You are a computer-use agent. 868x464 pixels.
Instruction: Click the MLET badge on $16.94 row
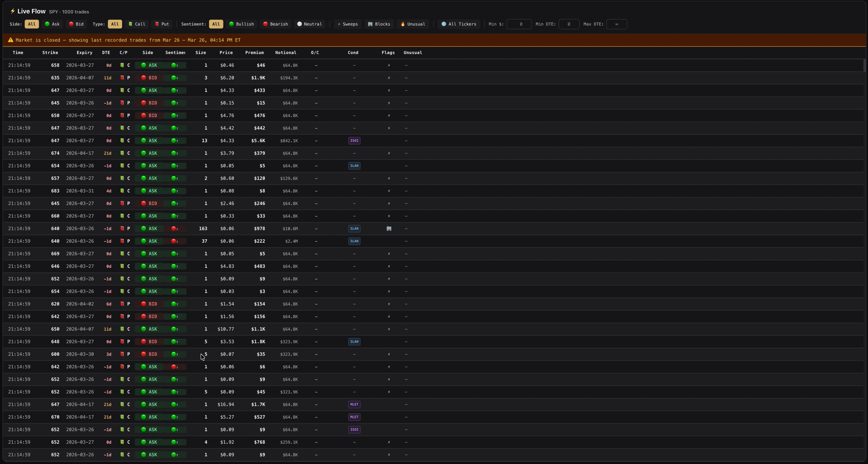click(x=354, y=404)
